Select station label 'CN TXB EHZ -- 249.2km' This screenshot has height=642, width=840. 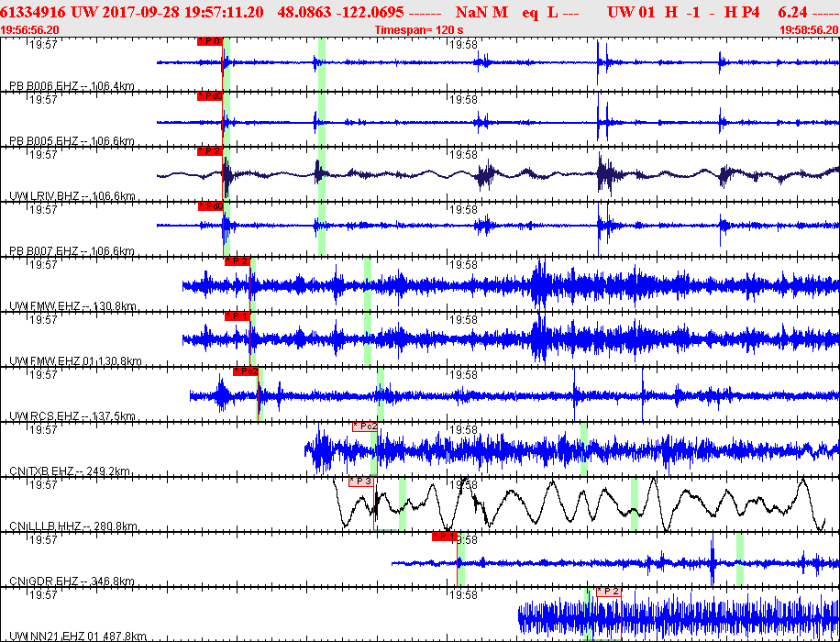point(70,471)
